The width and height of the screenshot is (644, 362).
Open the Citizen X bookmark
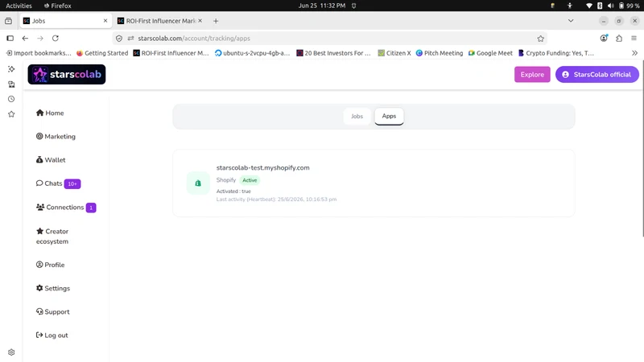394,53
